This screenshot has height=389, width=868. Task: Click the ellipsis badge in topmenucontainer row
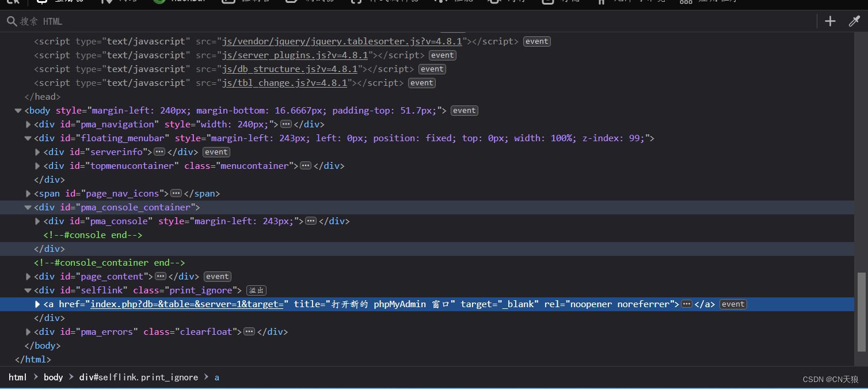point(306,166)
